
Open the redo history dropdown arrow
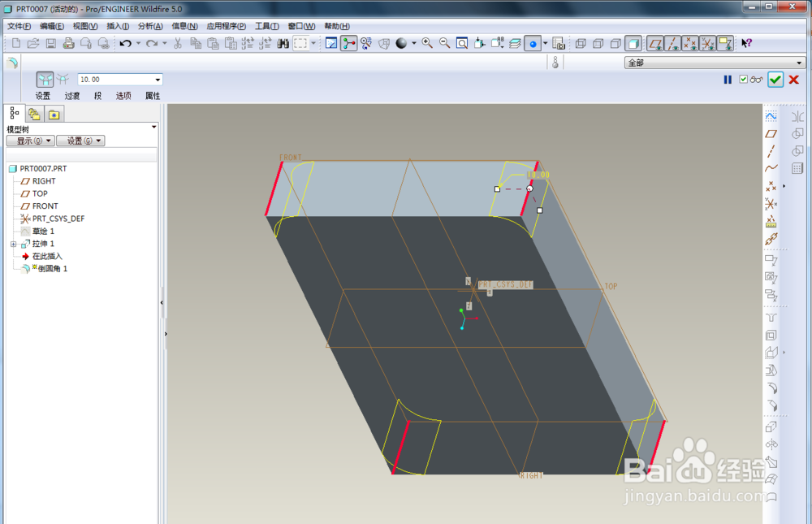[x=165, y=44]
